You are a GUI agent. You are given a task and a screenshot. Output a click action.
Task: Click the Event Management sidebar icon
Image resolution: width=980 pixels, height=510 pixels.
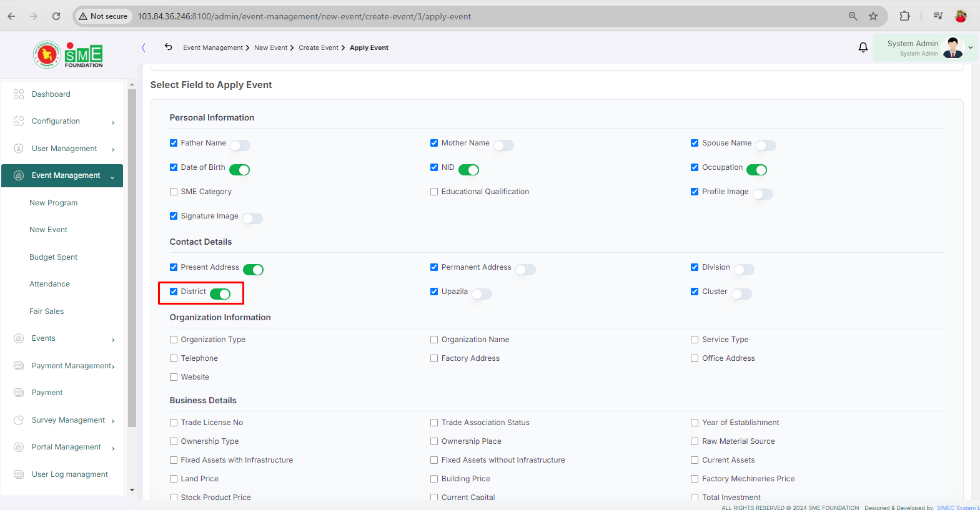pos(19,175)
